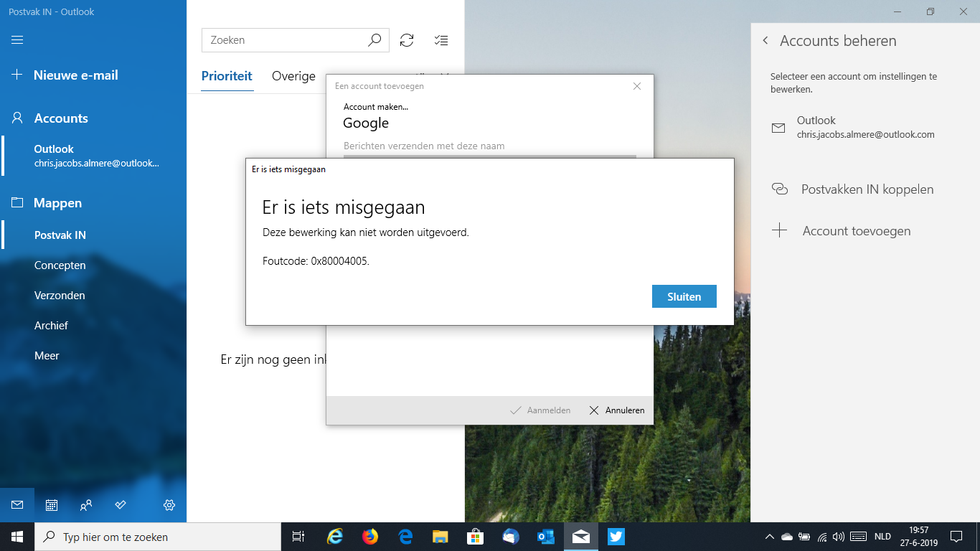980x551 pixels.
Task: Launch Microsoft Edge from taskbar
Action: coord(405,537)
